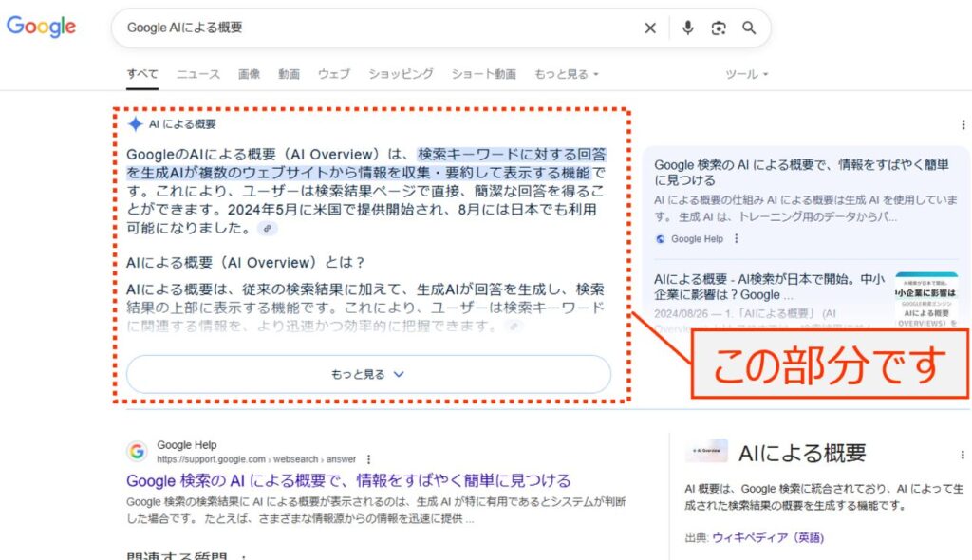The width and height of the screenshot is (972, 560).
Task: Start voice search with the microphone icon
Action: point(687,28)
